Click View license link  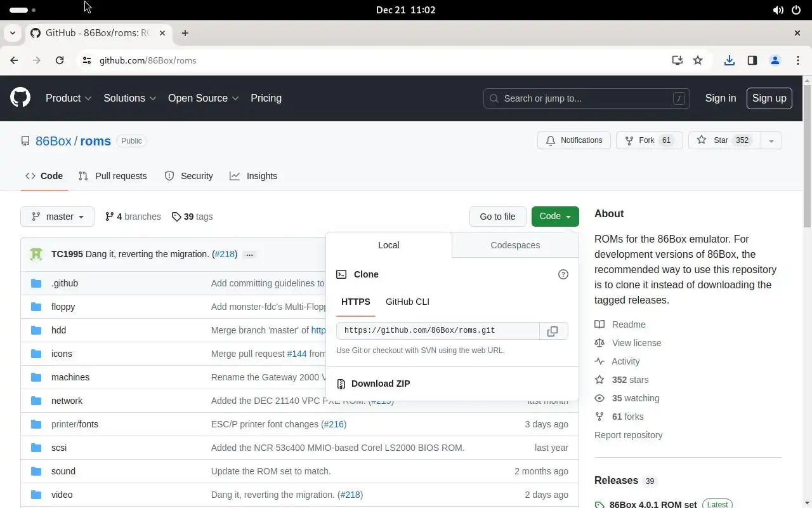point(627,343)
